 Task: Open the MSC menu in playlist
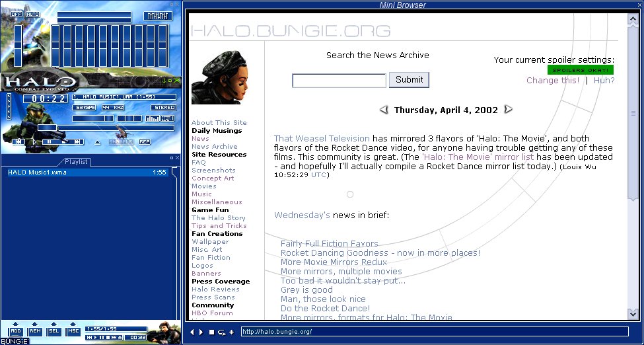[73, 331]
